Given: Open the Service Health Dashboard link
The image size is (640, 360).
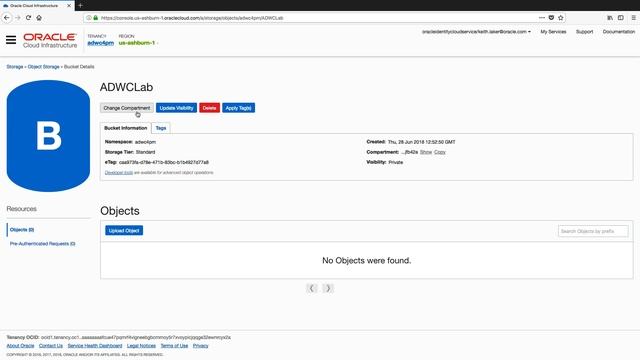Looking at the screenshot, I should click(95, 346).
